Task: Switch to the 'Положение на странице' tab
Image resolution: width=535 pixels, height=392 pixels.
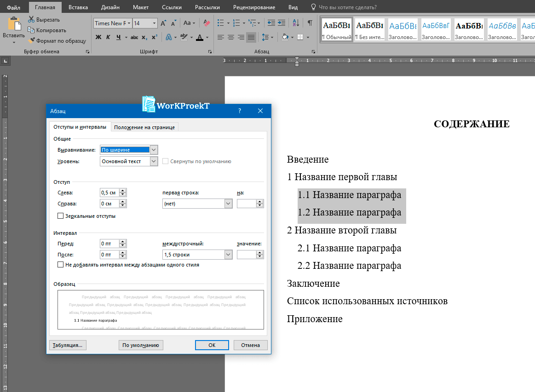Action: coord(144,127)
